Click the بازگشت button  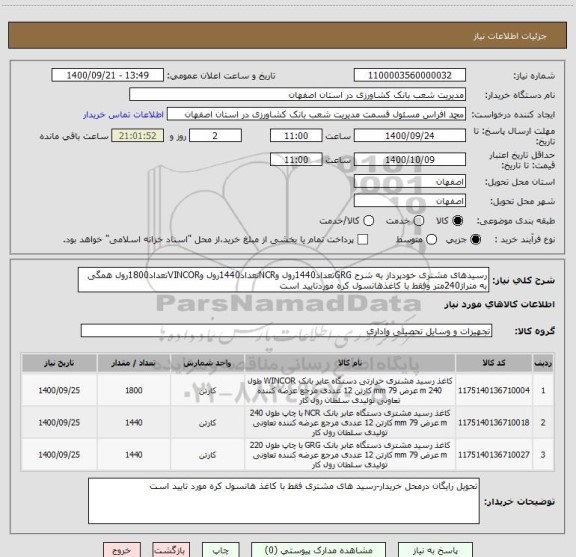[171, 550]
